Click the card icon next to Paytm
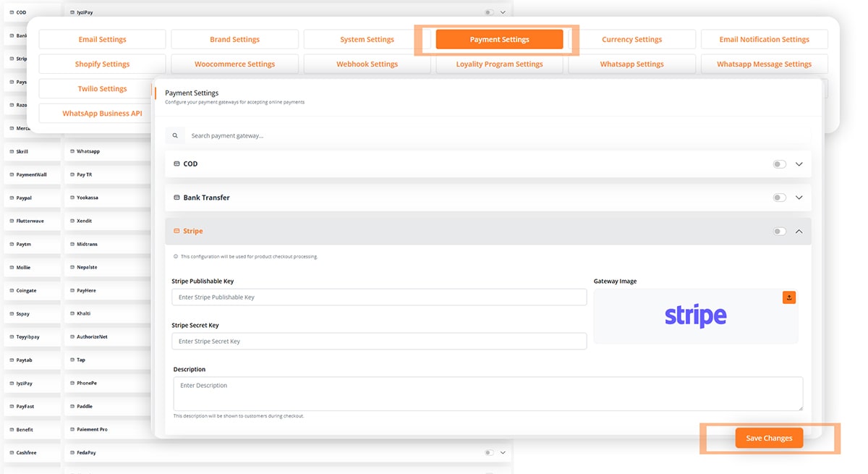 [12, 244]
